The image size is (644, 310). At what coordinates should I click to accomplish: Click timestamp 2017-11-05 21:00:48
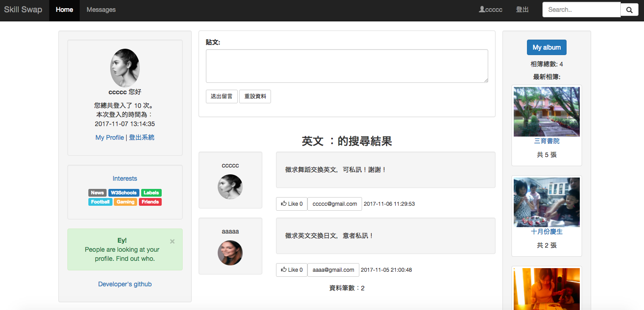pyautogui.click(x=386, y=270)
